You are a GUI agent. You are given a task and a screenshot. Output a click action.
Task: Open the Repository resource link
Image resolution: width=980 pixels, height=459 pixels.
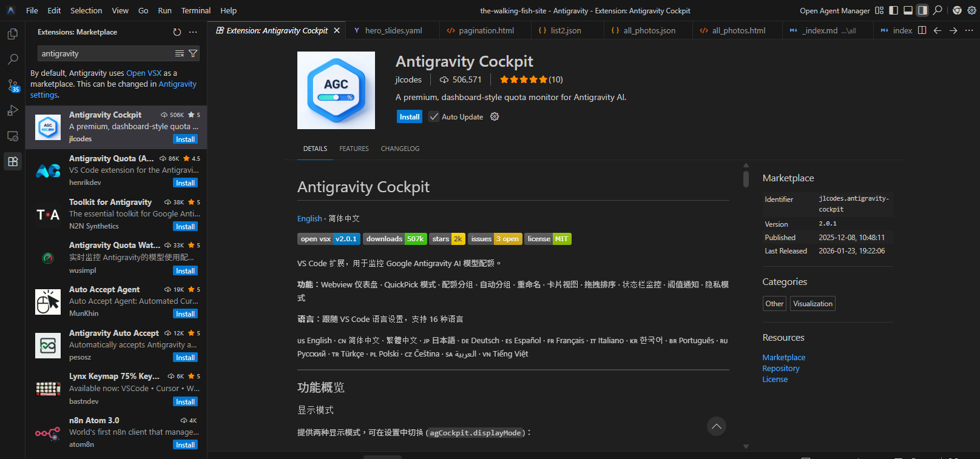coord(781,368)
